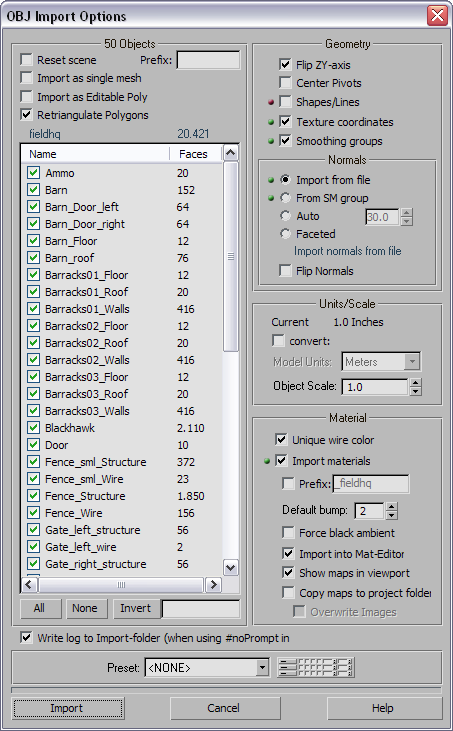Screen dimensions: 453x731
Task: Increase Object Scale with up spinner
Action: click(416, 383)
